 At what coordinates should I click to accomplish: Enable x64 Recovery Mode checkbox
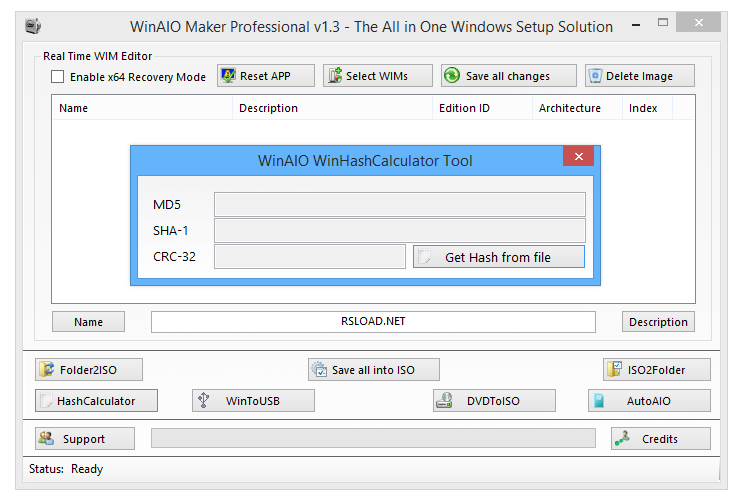pyautogui.click(x=57, y=77)
